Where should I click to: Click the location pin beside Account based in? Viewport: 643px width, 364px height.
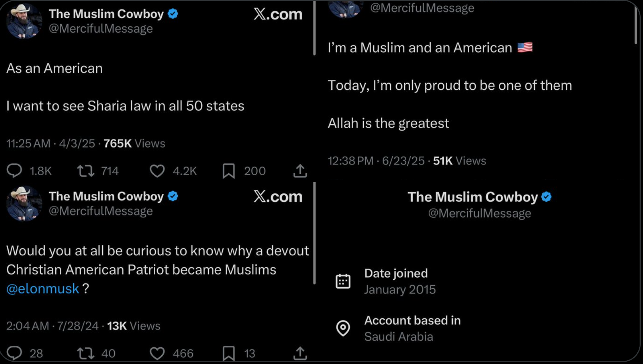[x=343, y=328]
